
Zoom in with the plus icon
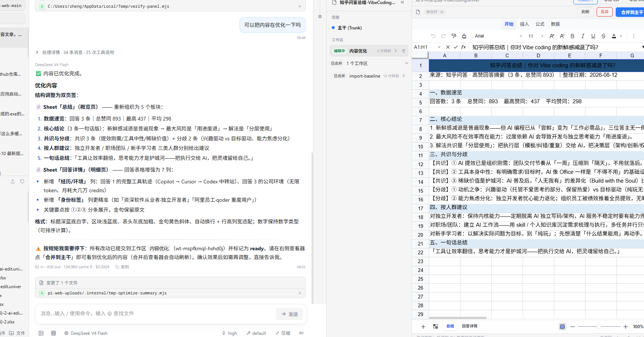(x=626, y=327)
